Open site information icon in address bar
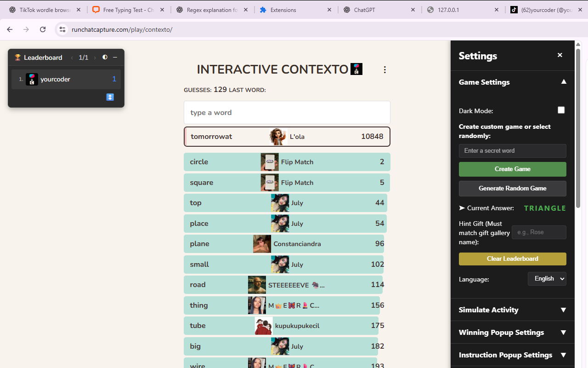Image resolution: width=588 pixels, height=368 pixels. [x=63, y=29]
